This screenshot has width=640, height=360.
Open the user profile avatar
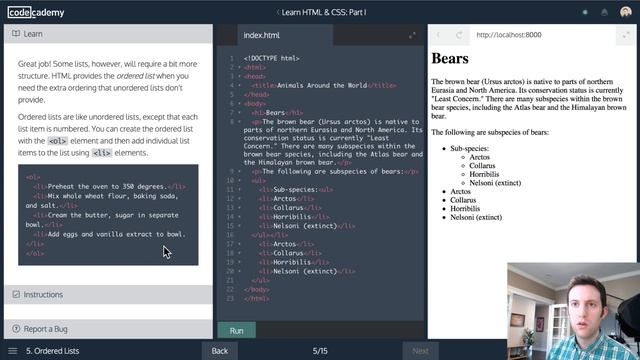625,12
